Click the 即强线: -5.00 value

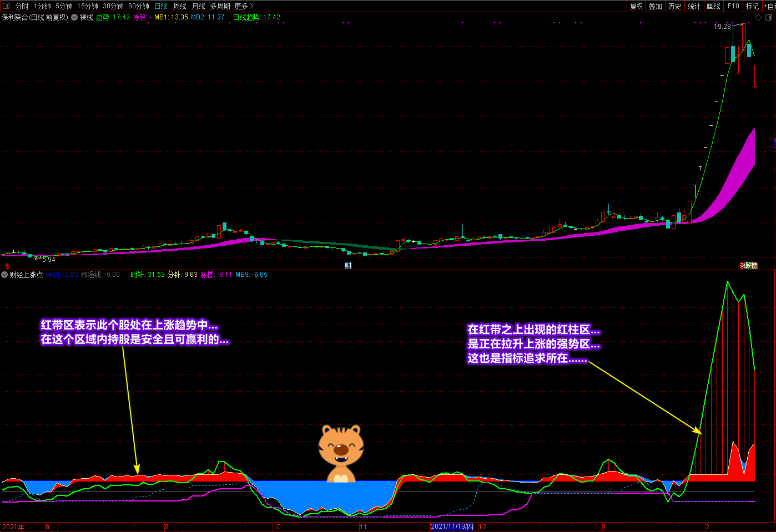pos(100,275)
